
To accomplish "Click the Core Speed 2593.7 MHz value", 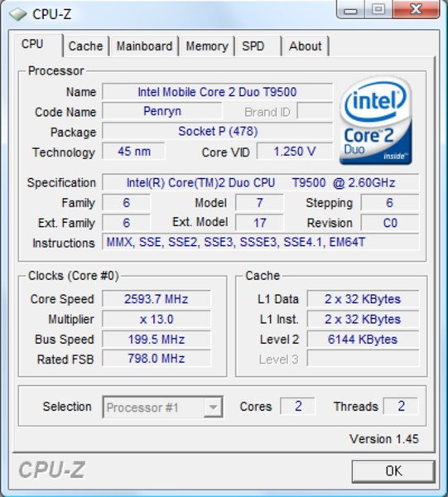I will coord(157,299).
